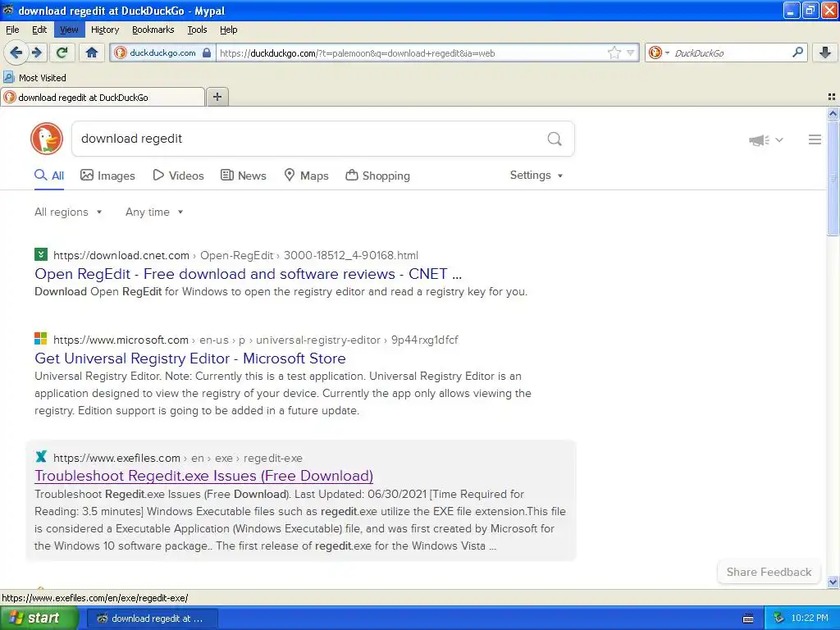
Task: Open the home page via house icon
Action: 92,52
